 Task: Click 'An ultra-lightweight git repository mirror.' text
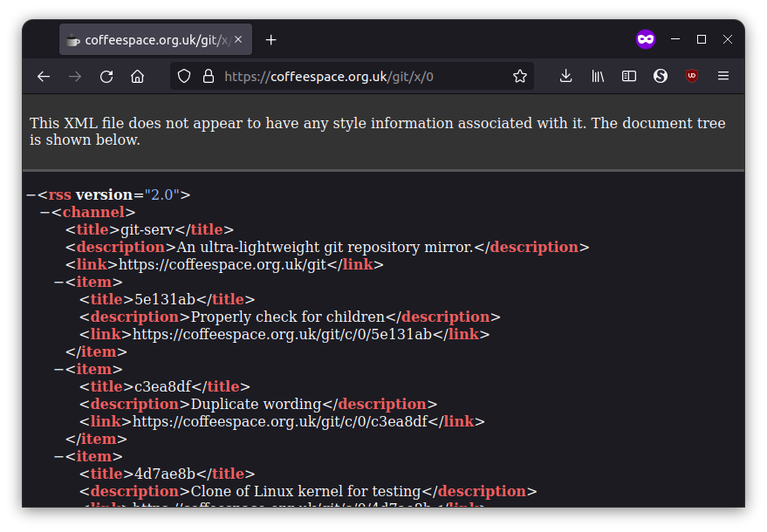click(325, 247)
